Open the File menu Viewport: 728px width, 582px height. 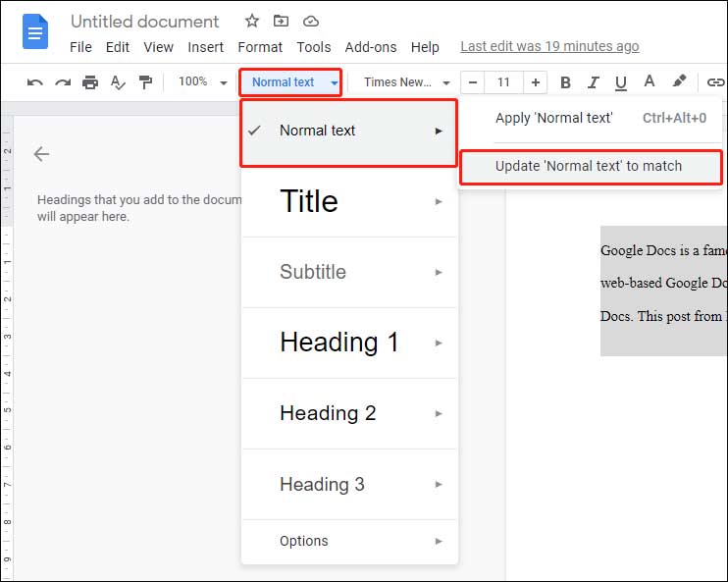tap(80, 47)
